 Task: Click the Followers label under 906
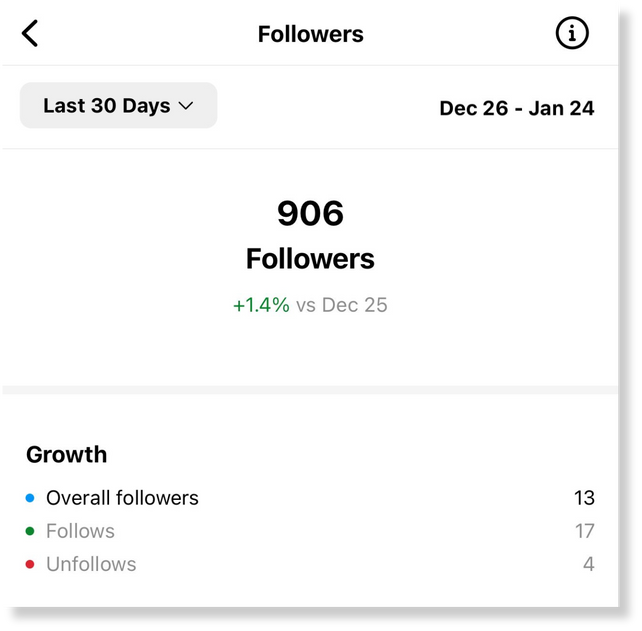tap(310, 259)
